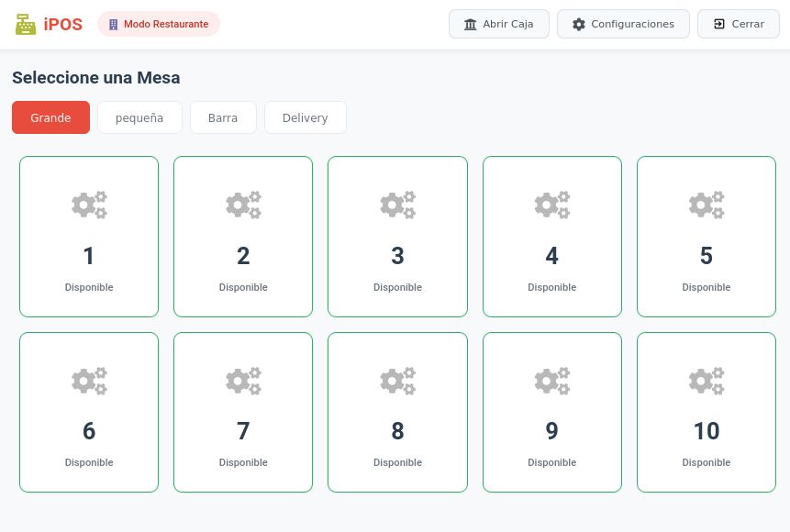Click the gear icon in Configuraciones
The image size is (790, 532).
pos(578,25)
